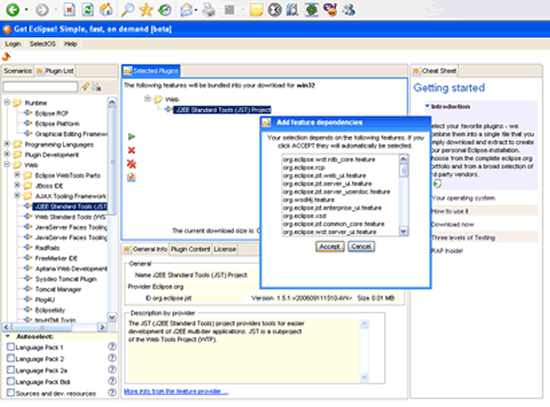Click the clear filter icon next to search box
This screenshot has width=550, height=407.
(x=97, y=87)
